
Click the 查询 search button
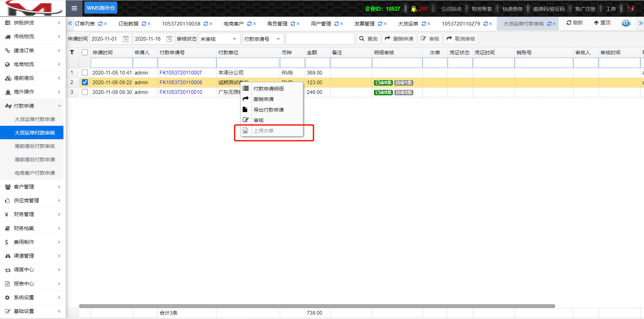[x=368, y=39]
